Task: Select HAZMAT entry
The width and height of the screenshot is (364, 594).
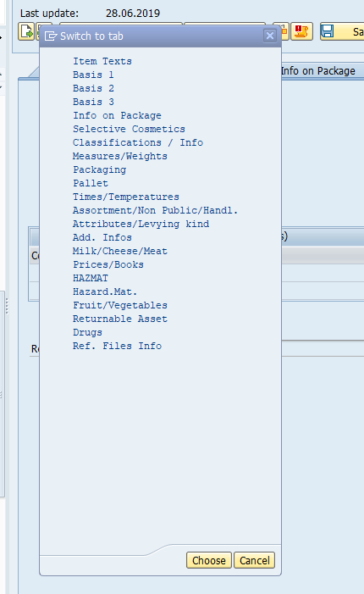Action: (91, 278)
